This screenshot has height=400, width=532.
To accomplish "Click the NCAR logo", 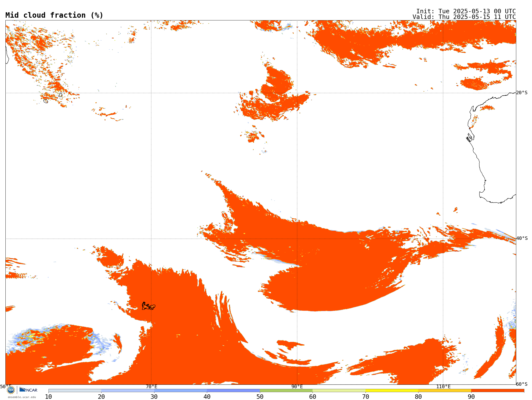I will (x=28, y=390).
